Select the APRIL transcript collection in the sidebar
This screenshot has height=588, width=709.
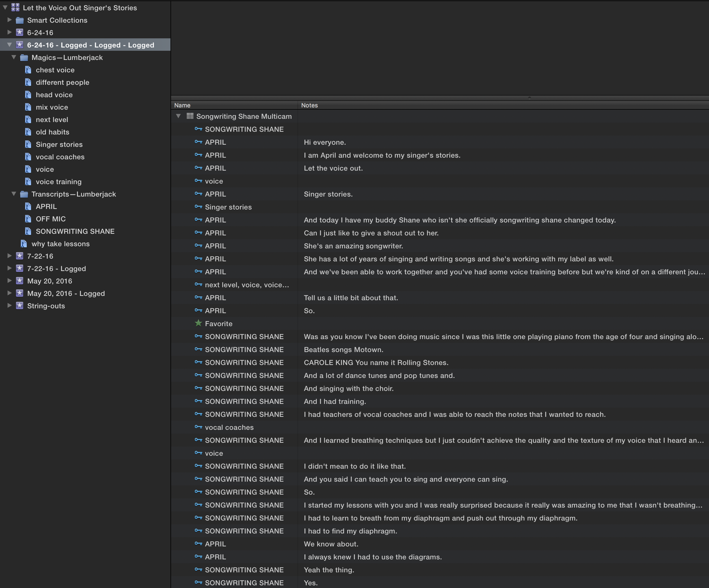[x=46, y=207]
